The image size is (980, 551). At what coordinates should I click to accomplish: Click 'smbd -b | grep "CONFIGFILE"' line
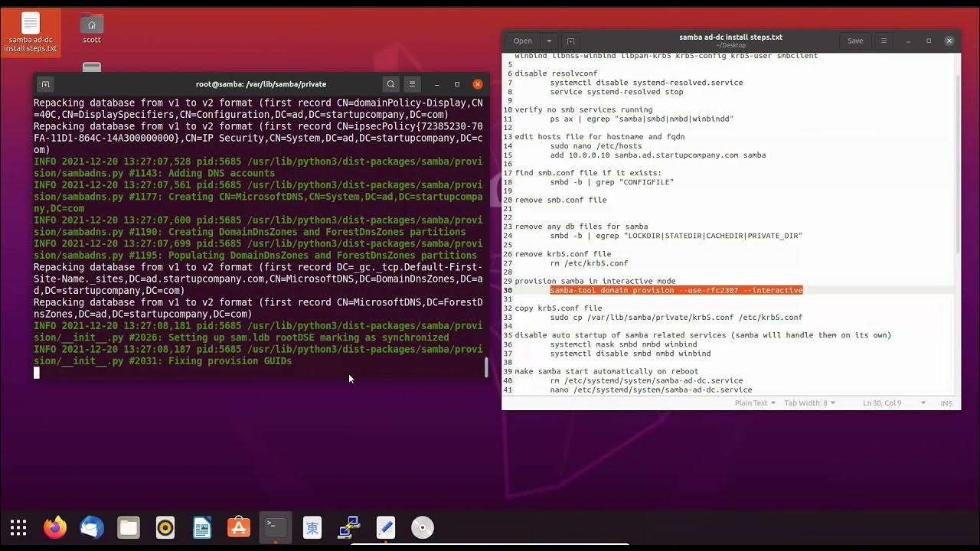pos(612,182)
